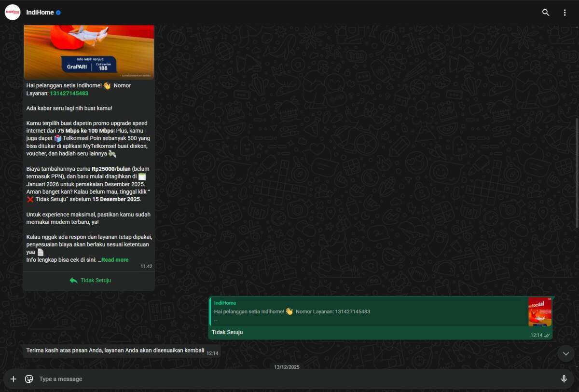Click service number 131427145483 link
The width and height of the screenshot is (579, 392).
tap(69, 94)
